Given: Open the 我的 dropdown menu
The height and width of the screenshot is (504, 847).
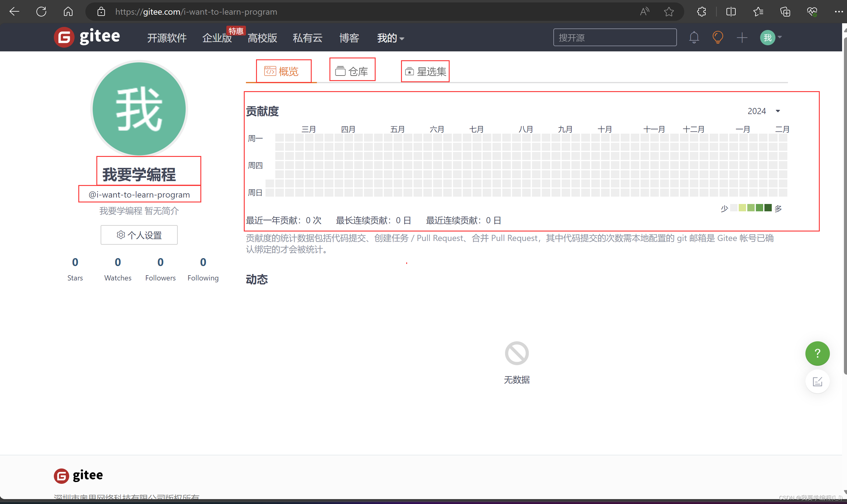Looking at the screenshot, I should click(390, 38).
